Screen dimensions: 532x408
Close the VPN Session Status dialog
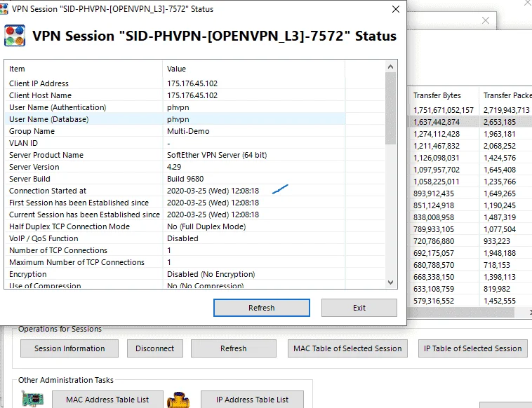(x=396, y=9)
